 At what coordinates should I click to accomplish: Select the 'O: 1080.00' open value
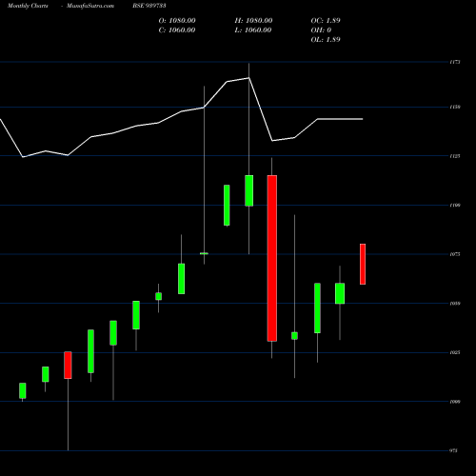(x=177, y=21)
